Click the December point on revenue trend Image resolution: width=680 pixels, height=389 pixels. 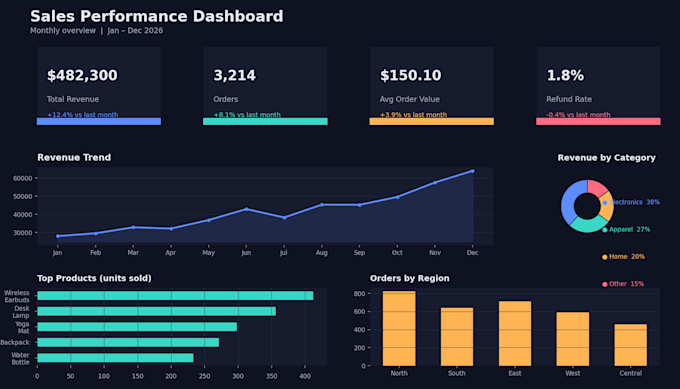coord(473,171)
